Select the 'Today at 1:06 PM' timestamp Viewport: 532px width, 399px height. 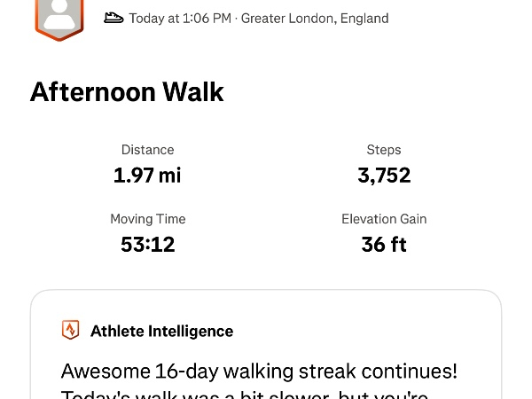tap(180, 18)
